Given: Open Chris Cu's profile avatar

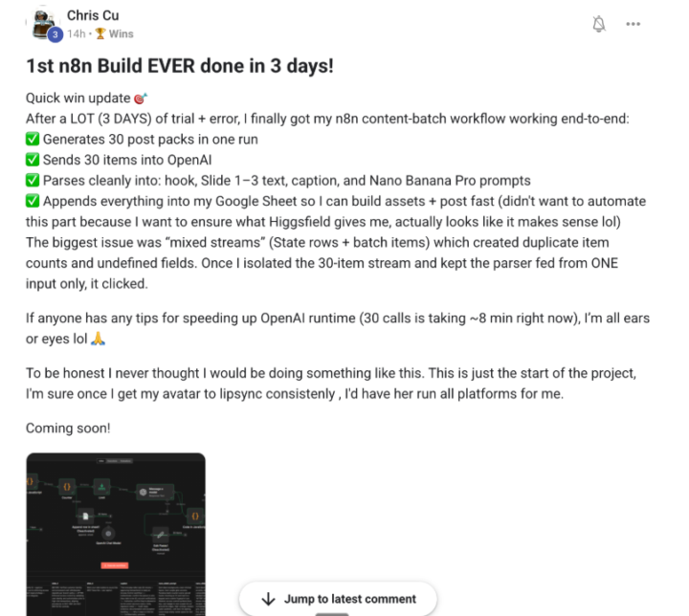Looking at the screenshot, I should coord(44,25).
